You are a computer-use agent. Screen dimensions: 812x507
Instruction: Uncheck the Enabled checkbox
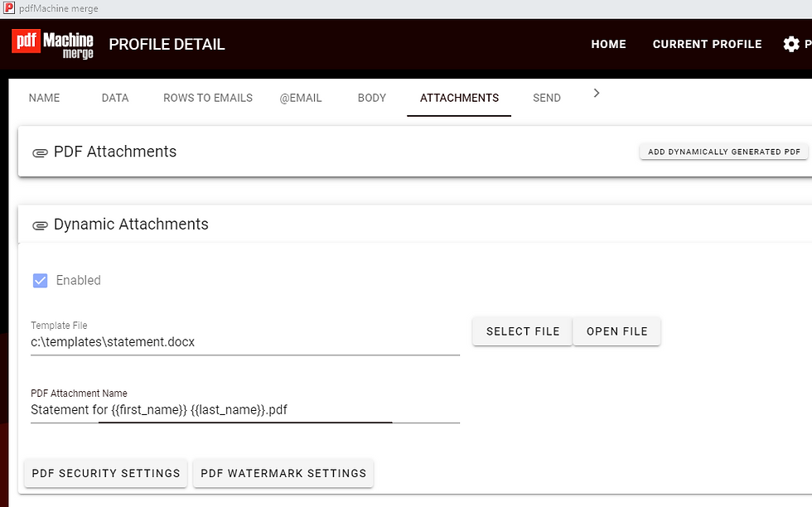tap(40, 280)
